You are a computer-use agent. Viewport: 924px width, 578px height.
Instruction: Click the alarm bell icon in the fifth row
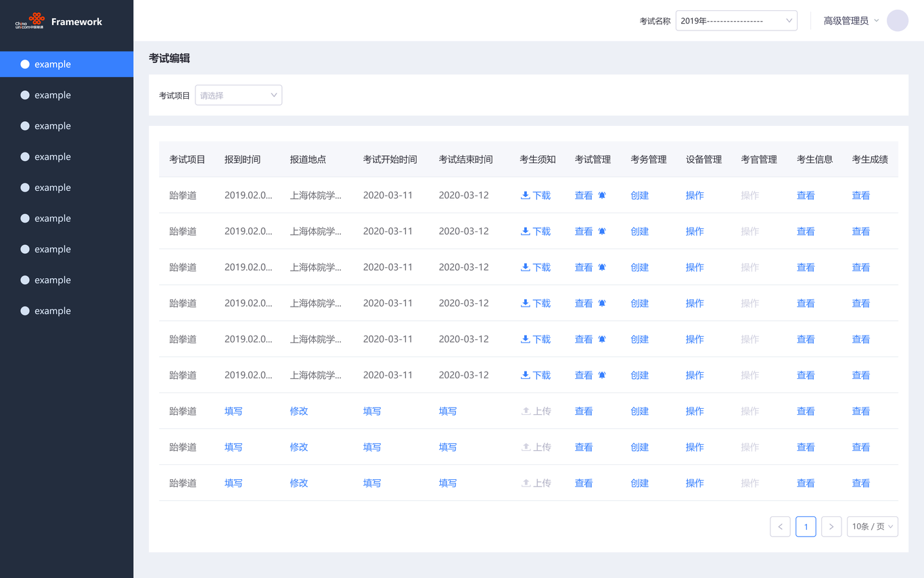pos(602,338)
